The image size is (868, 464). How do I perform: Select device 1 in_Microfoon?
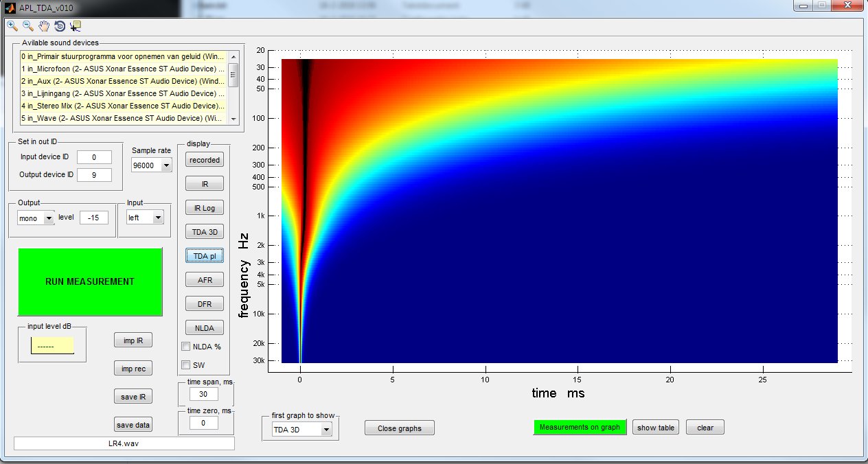click(124, 69)
